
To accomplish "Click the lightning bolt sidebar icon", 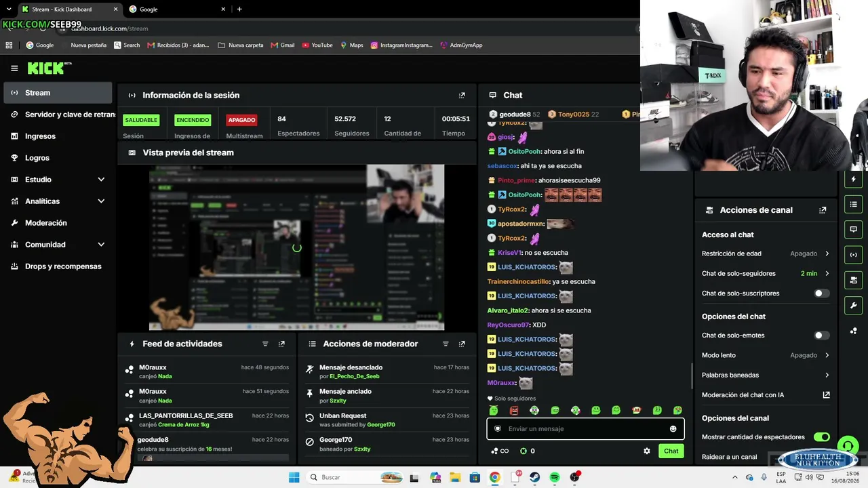I will pyautogui.click(x=853, y=179).
